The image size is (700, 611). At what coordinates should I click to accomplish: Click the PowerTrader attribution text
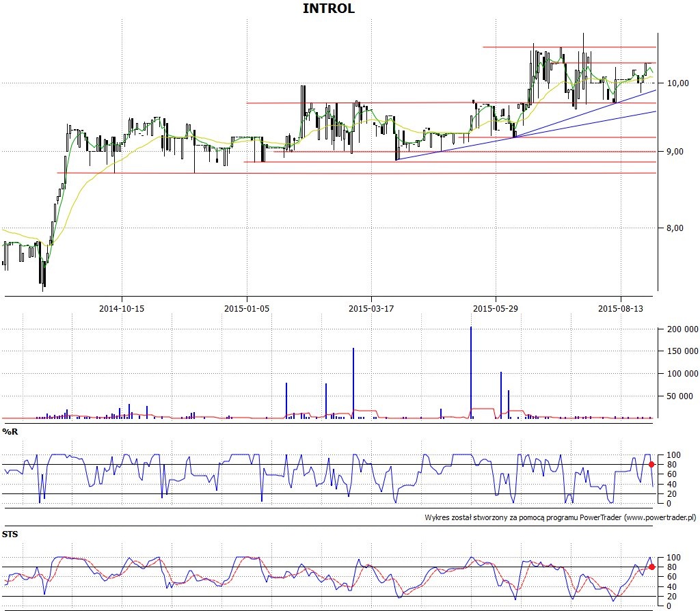point(561,518)
